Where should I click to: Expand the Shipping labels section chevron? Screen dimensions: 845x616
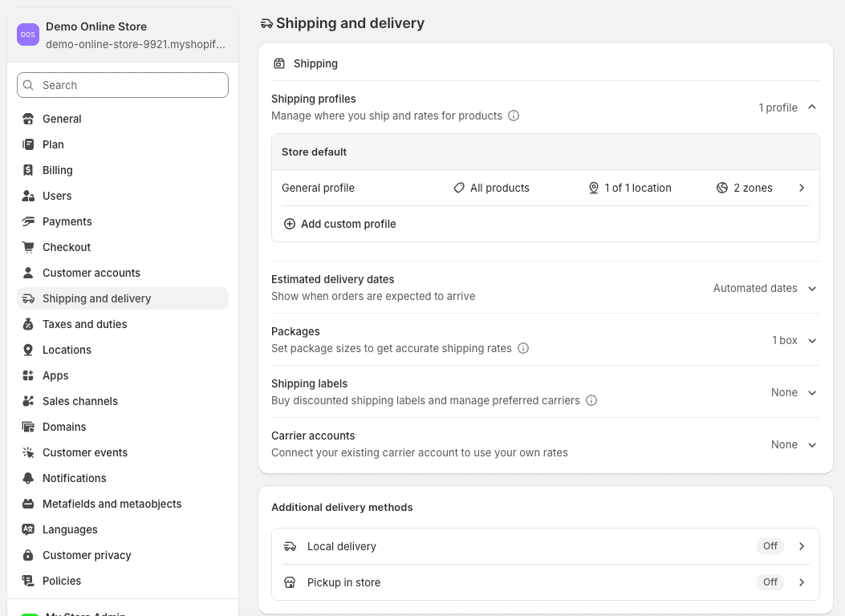click(x=812, y=393)
